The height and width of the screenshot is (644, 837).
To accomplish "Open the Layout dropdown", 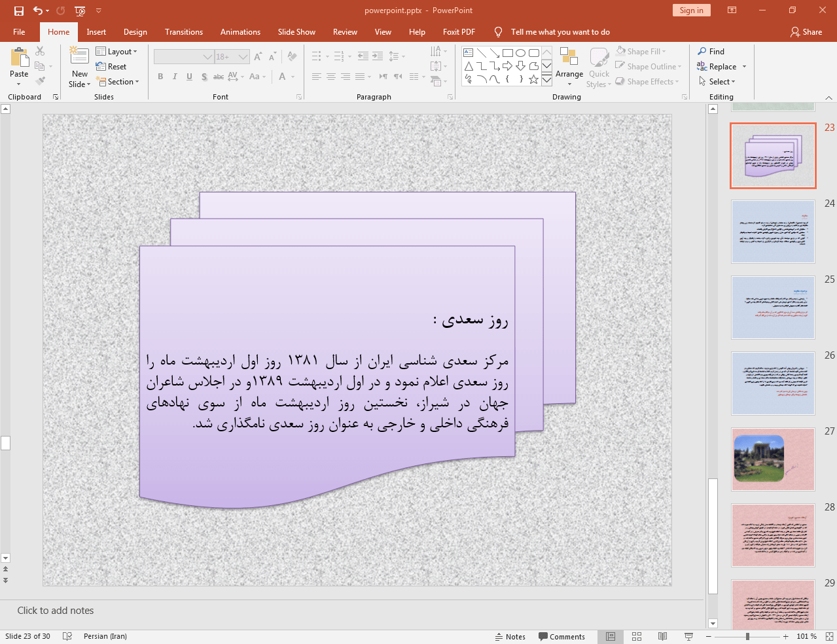I will pyautogui.click(x=116, y=51).
